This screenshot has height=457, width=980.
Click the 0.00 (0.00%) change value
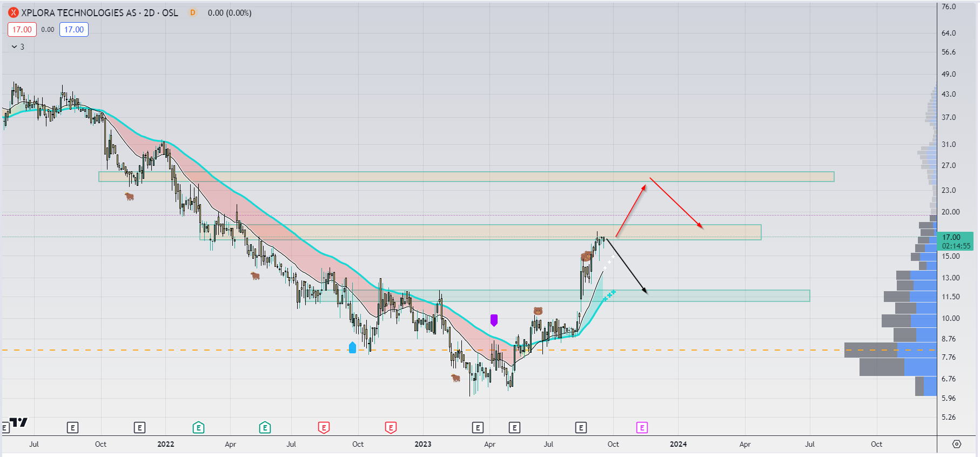coord(230,12)
